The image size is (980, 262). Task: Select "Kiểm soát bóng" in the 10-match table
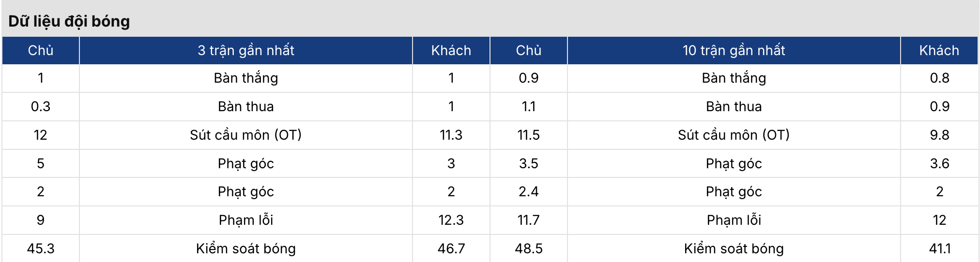coord(734,248)
